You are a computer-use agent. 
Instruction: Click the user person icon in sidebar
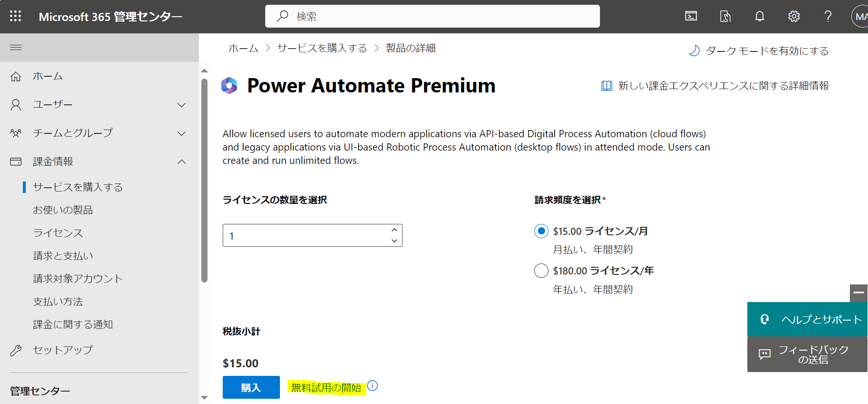click(x=16, y=105)
